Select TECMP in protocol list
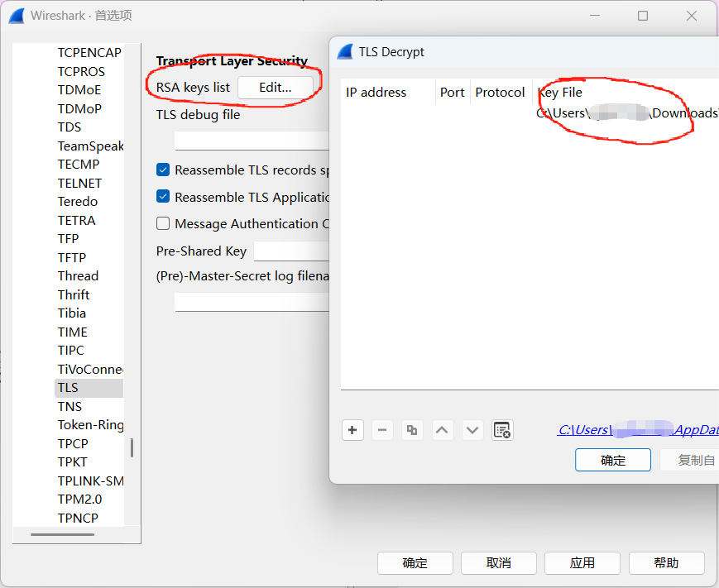The image size is (719, 588). (79, 164)
